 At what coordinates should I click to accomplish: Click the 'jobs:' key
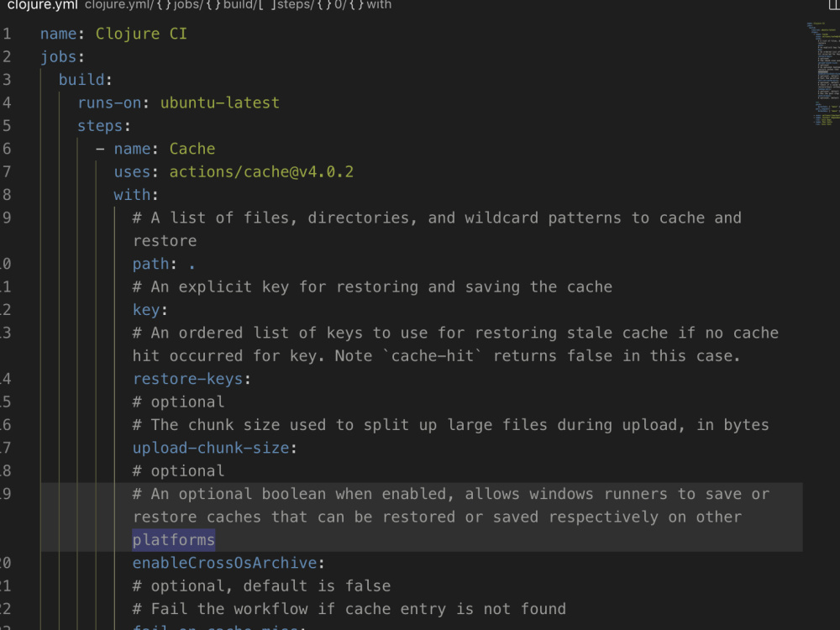62,57
